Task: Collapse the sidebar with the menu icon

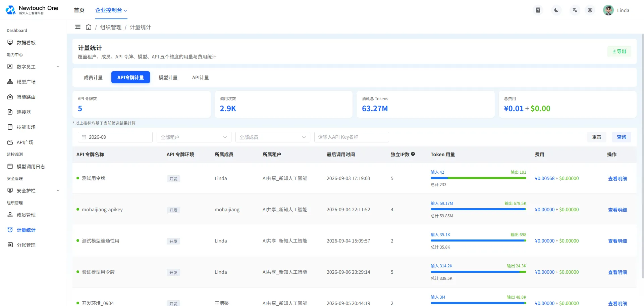Action: pyautogui.click(x=78, y=27)
